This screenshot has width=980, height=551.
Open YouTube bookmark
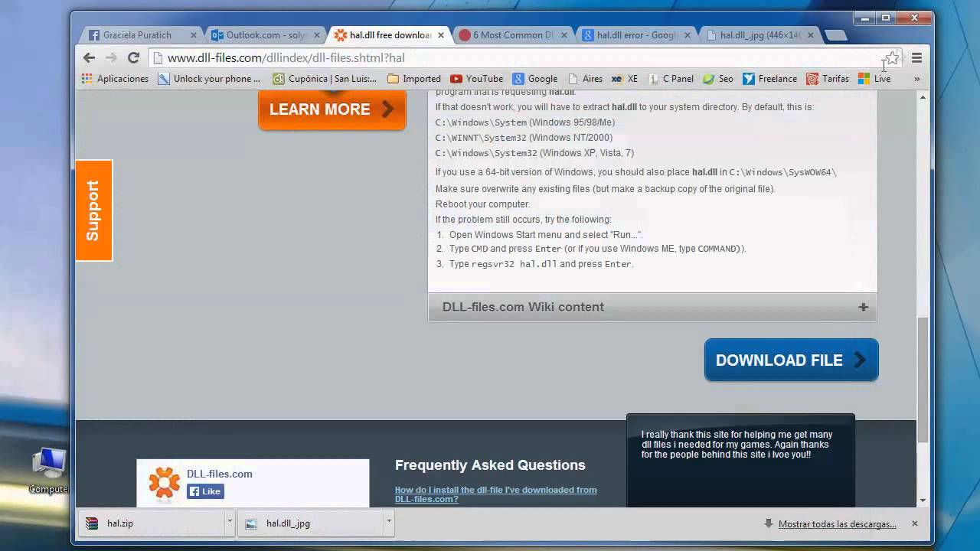[476, 79]
